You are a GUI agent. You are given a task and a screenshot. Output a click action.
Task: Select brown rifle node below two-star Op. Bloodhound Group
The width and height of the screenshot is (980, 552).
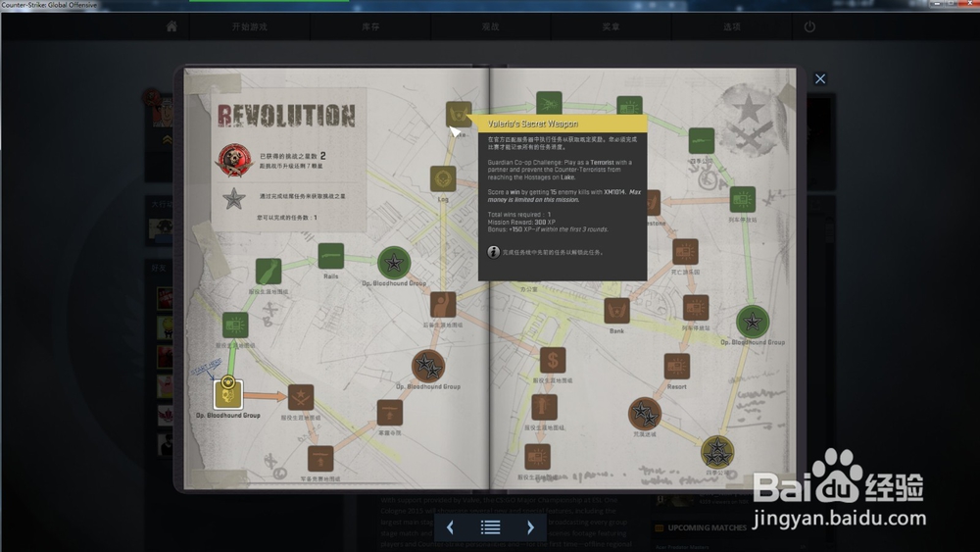390,413
